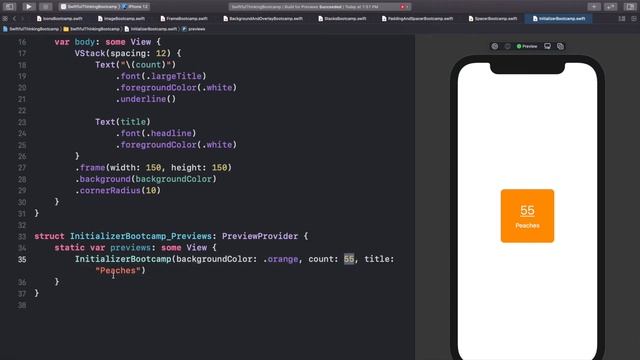
Task: Open project breadcrumb SwiftfulThinkingBootcamp
Action: (x=31, y=29)
